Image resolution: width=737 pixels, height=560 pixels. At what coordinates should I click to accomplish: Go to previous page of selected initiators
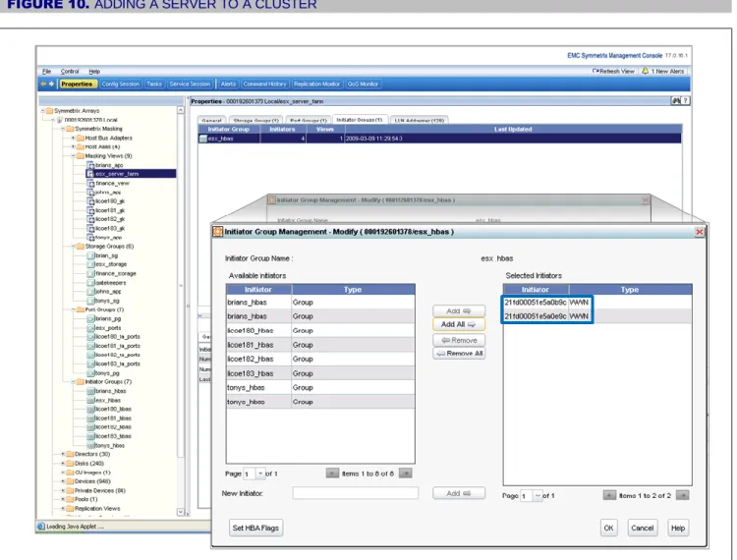[x=609, y=495]
